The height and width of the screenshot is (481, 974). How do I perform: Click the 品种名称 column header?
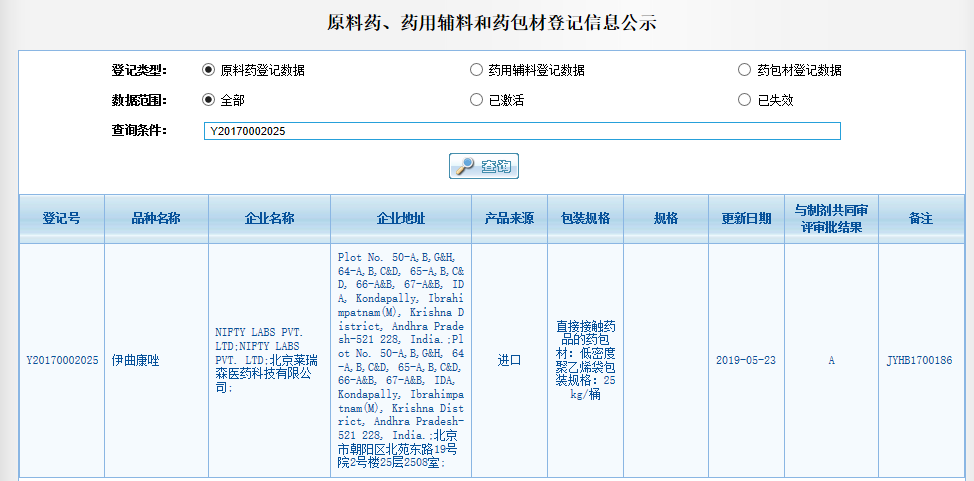tap(156, 219)
